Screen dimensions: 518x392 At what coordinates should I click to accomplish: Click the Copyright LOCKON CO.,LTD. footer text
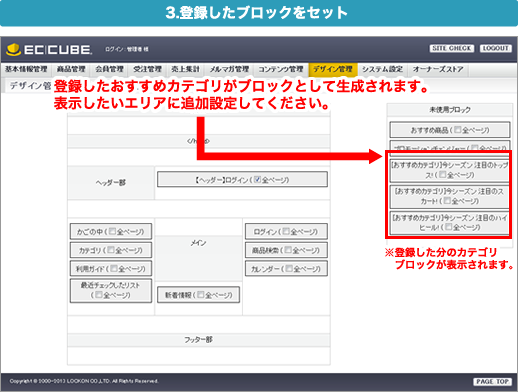click(84, 381)
